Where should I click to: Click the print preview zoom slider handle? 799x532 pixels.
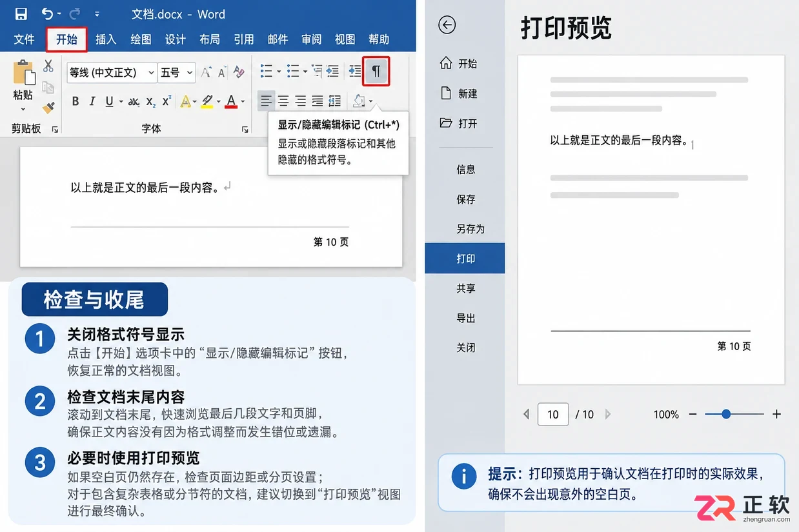coord(726,414)
